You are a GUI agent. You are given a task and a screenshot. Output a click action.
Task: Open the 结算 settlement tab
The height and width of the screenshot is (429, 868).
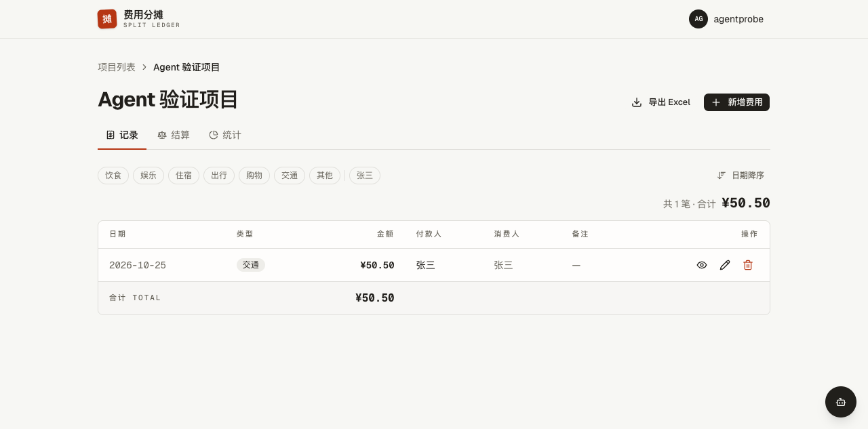coord(174,135)
